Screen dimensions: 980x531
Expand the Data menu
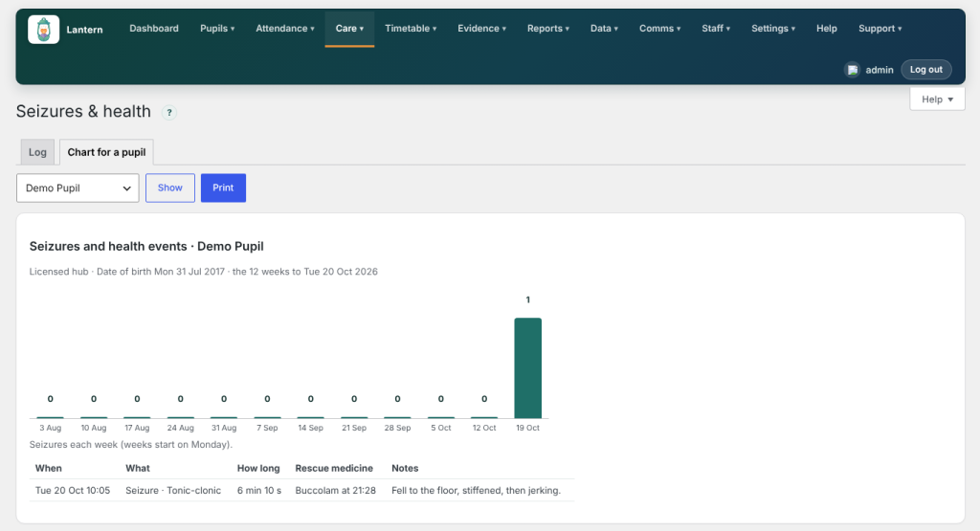[605, 29]
